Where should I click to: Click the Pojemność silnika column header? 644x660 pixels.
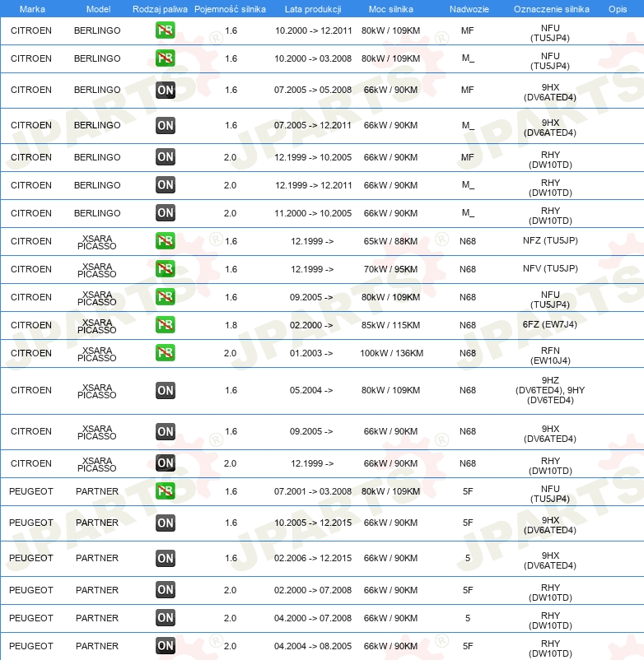230,9
